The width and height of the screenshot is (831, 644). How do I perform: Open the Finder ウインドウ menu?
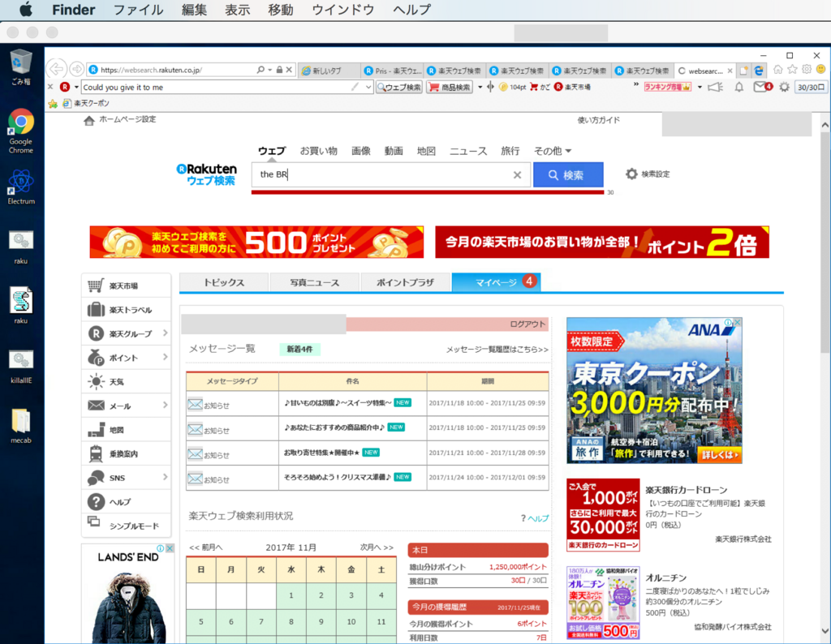click(343, 10)
